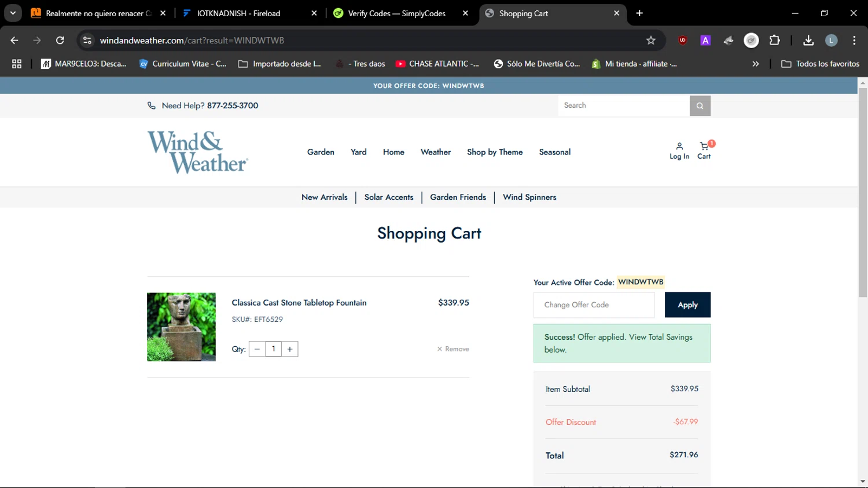Open the CHASE ATLANTIC bookmark
The image size is (868, 488).
[x=437, y=64]
